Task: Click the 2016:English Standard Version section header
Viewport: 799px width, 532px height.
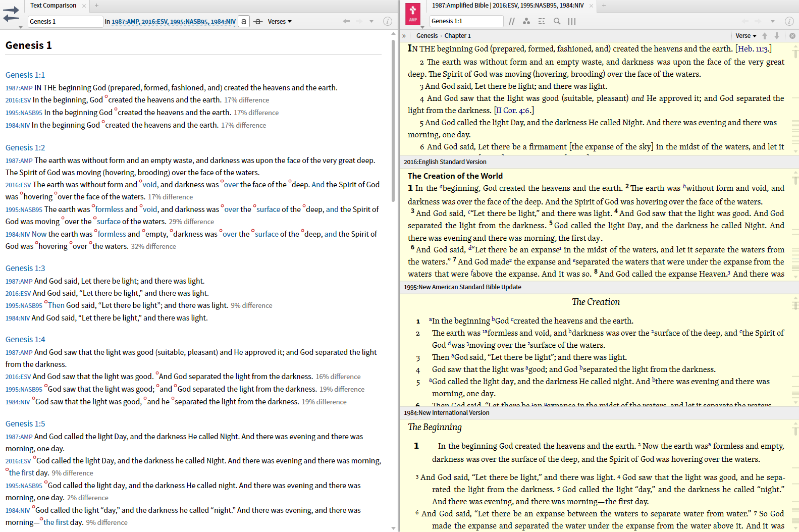Action: coord(445,162)
